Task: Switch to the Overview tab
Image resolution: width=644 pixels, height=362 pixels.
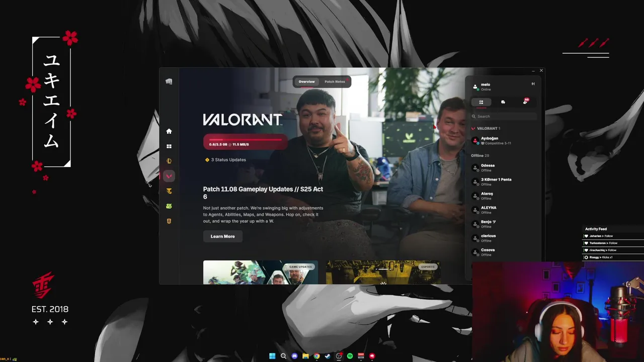Action: [x=306, y=81]
